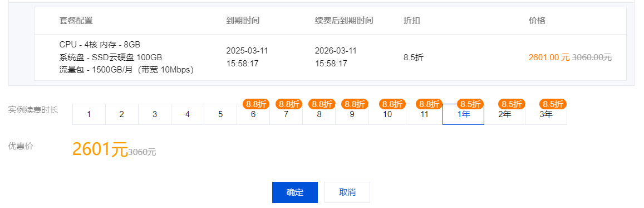Screen dimensions: 644x208
Task: Pick the 8 month duration
Action: tap(319, 114)
